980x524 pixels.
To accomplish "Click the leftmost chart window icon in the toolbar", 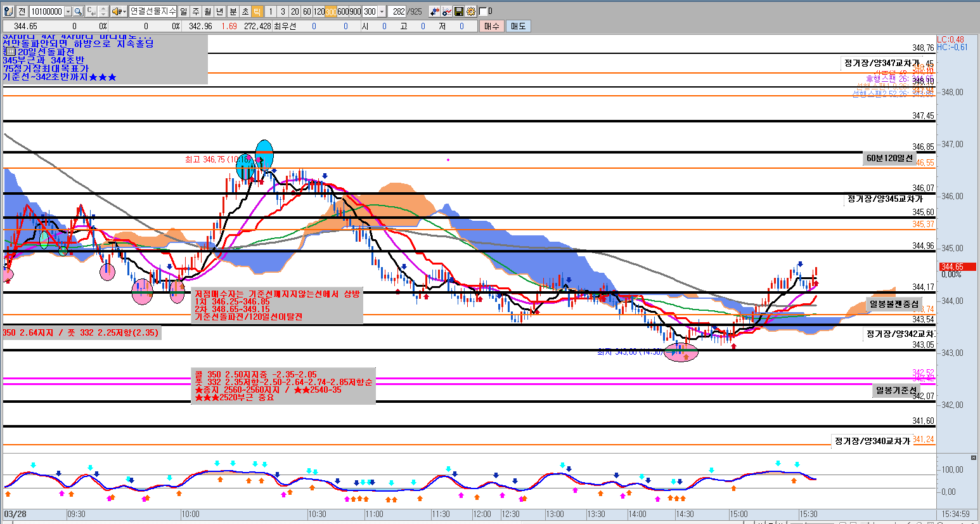I will pyautogui.click(x=8, y=11).
